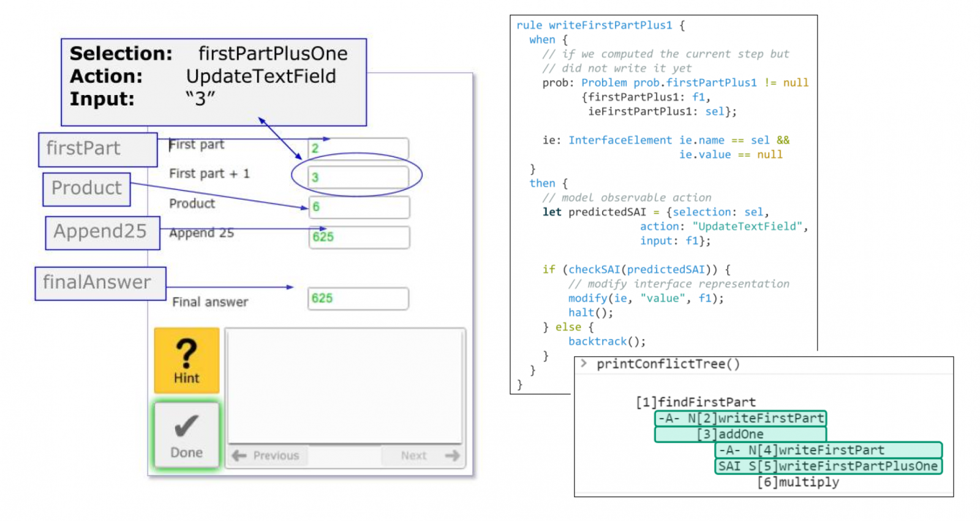Click the Product field containing 6
This screenshot has height=521, width=980.
[359, 207]
